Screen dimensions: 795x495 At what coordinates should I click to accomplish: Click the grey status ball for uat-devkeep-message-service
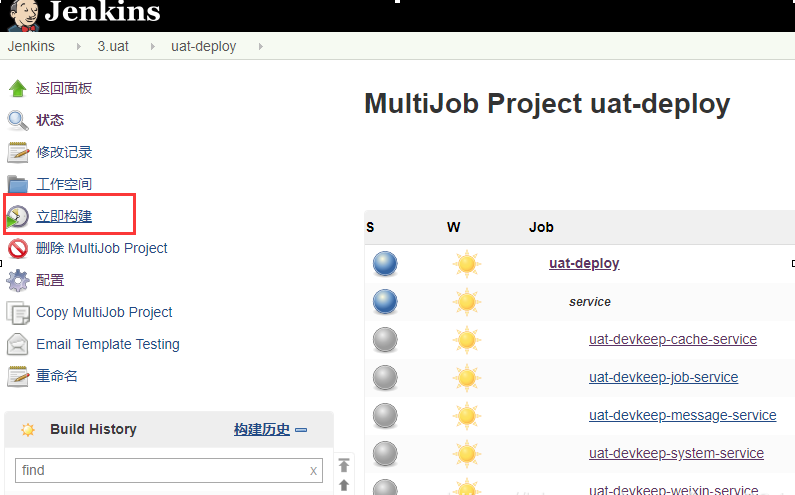385,416
